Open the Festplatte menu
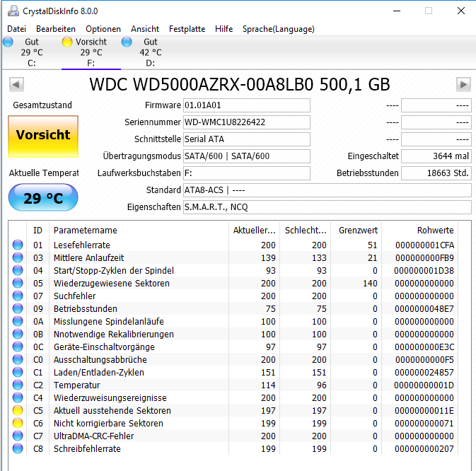476x471 pixels. 187,29
